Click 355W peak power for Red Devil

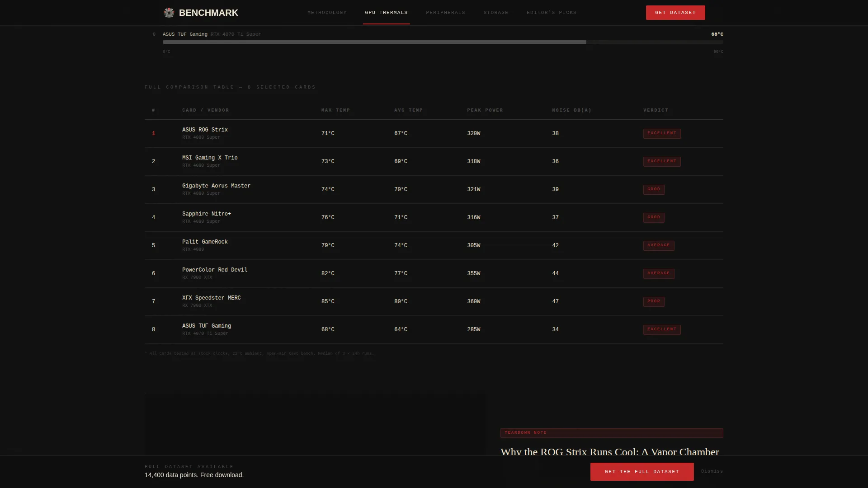tap(473, 273)
